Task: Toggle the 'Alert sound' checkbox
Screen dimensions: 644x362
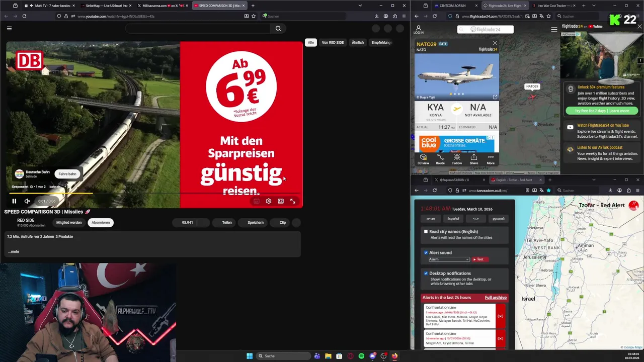Action: click(426, 252)
